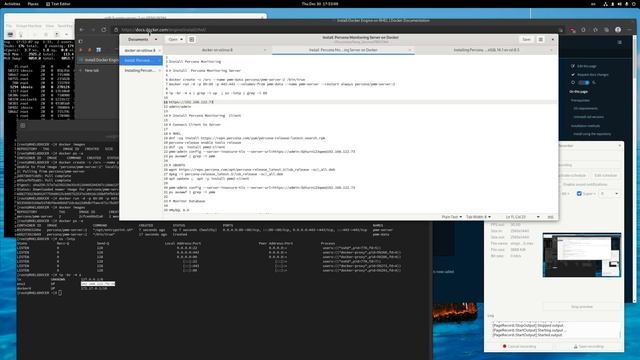The image size is (640, 360).
Task: Click the INS indicator in editor status bar
Action: point(550,217)
